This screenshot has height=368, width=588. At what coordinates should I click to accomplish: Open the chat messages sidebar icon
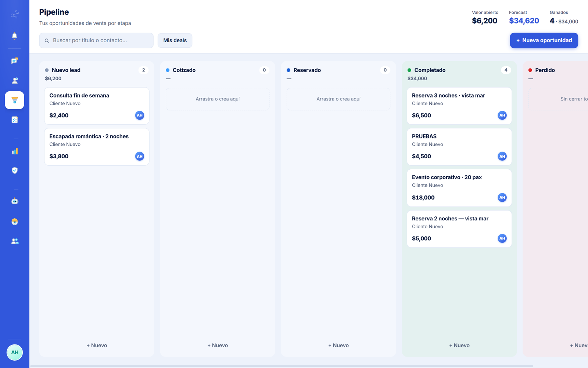pos(14,61)
